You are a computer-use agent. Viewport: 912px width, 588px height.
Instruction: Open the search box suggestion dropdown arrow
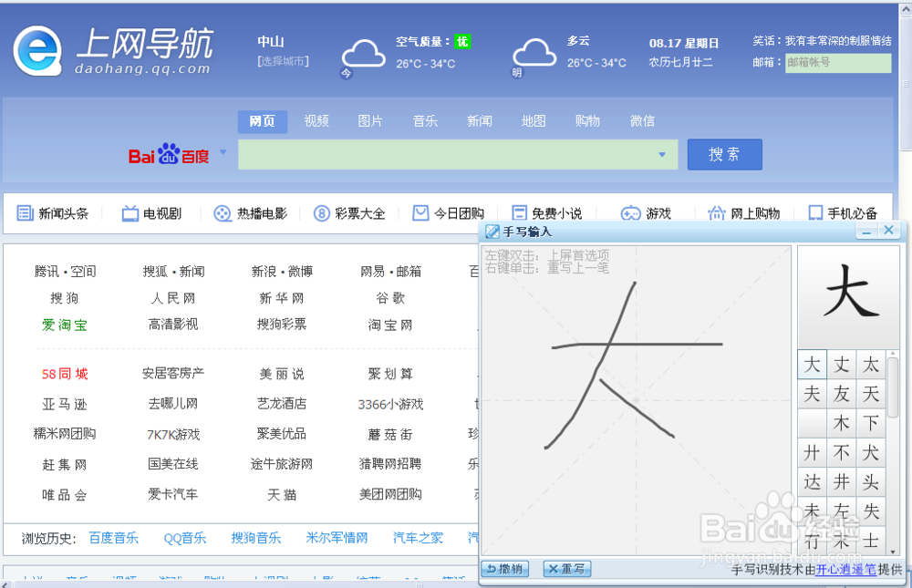[x=662, y=155]
